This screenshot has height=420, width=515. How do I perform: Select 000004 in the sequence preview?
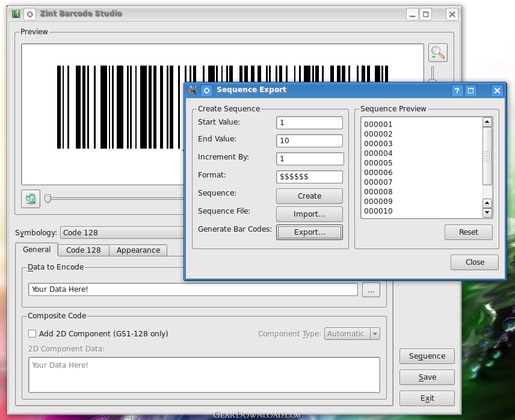coord(378,153)
